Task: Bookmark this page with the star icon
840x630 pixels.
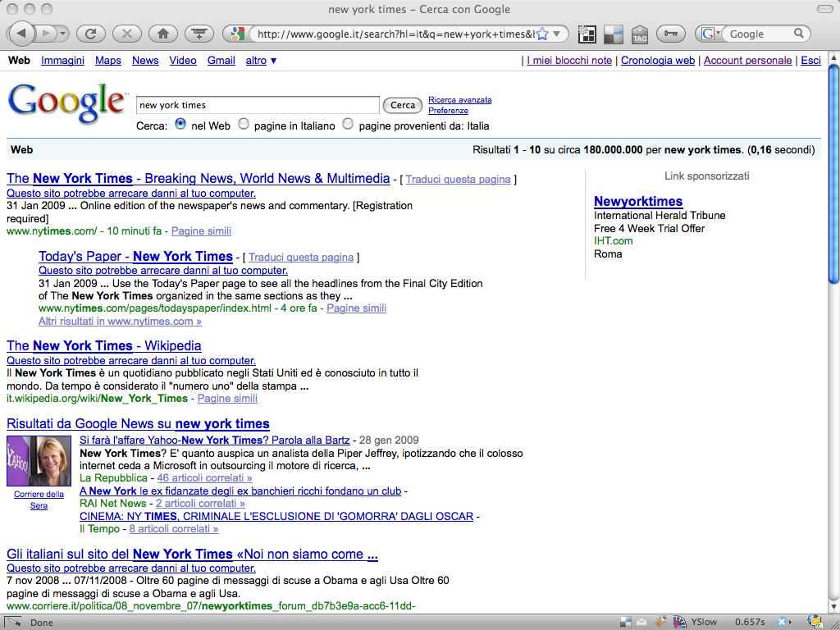Action: coord(542,34)
